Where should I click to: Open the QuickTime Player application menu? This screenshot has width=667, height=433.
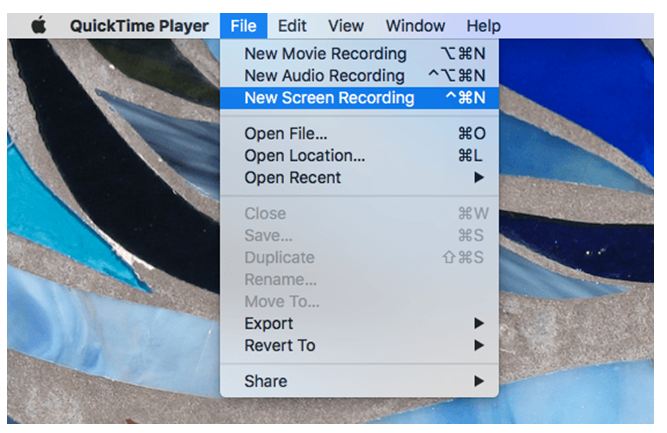139,26
